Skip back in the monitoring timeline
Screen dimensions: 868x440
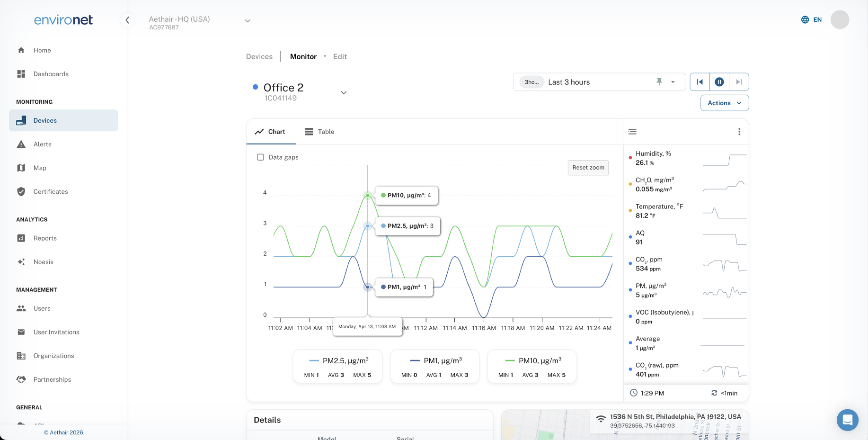[700, 81]
